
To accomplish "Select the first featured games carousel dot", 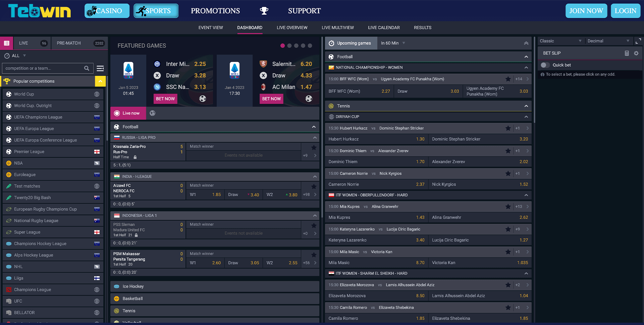I will click(282, 46).
